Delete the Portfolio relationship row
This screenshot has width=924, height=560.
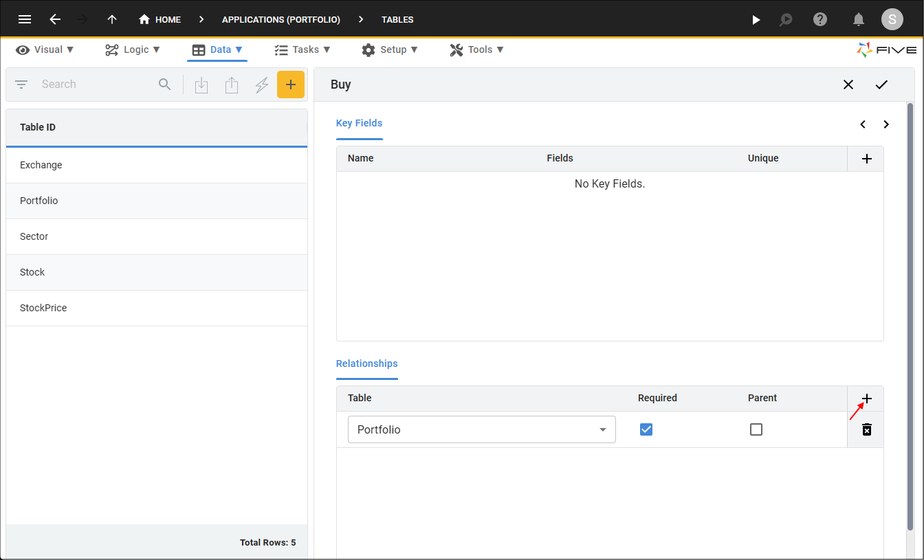pyautogui.click(x=867, y=429)
